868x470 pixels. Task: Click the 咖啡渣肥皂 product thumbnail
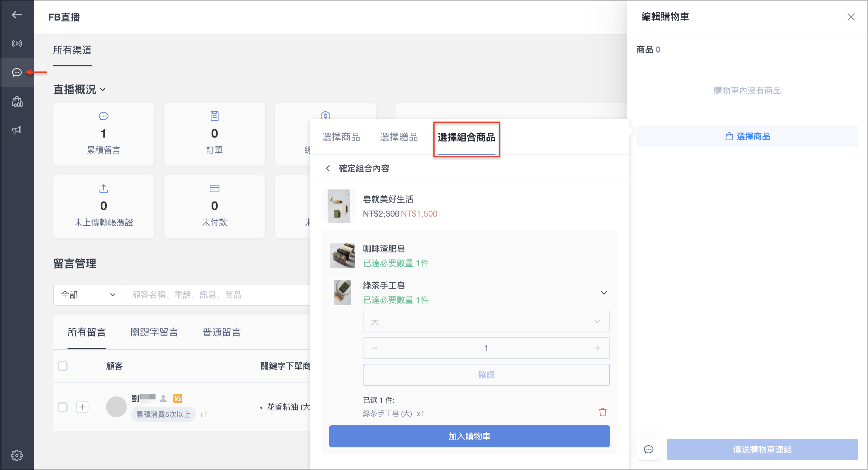point(342,256)
